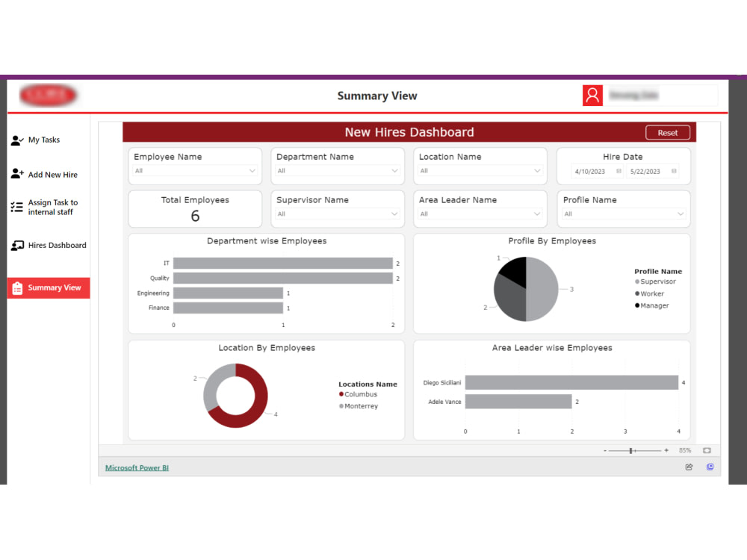The image size is (747, 560).
Task: Click the Area Leader wise Employees title
Action: click(x=552, y=348)
